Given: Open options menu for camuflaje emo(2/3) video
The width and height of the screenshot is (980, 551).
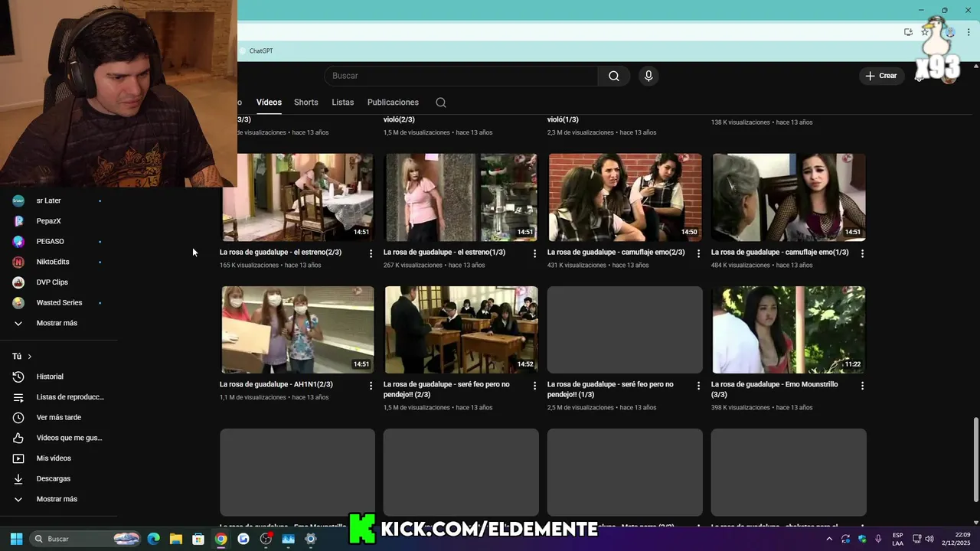Looking at the screenshot, I should [x=698, y=253].
